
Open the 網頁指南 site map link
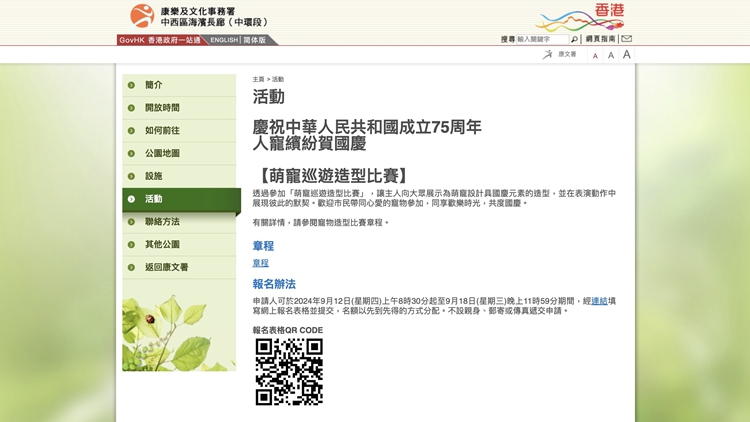point(600,39)
